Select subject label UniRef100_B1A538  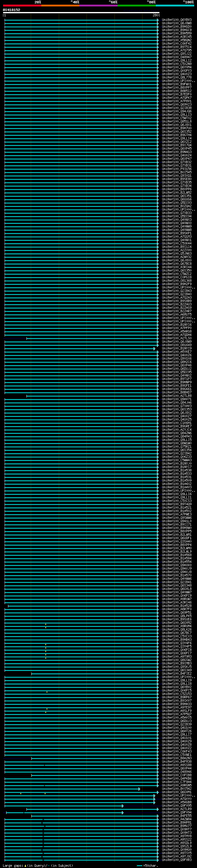(x=177, y=470)
